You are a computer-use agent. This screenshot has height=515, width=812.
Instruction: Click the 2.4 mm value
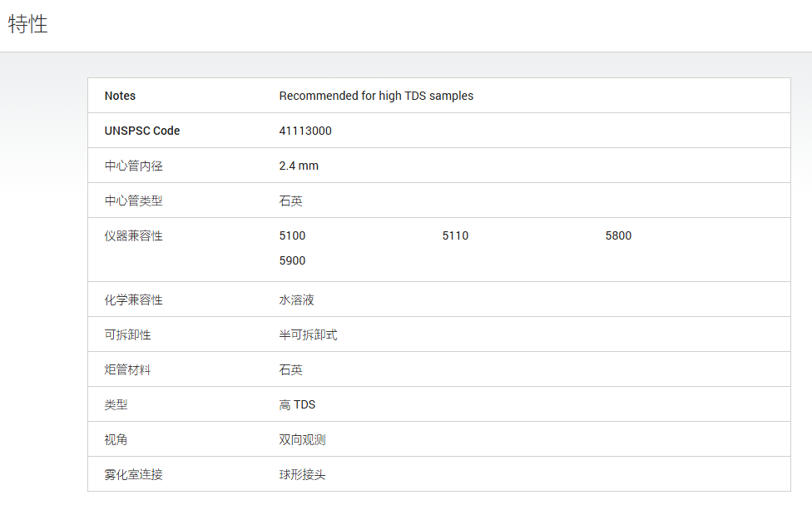[299, 166]
